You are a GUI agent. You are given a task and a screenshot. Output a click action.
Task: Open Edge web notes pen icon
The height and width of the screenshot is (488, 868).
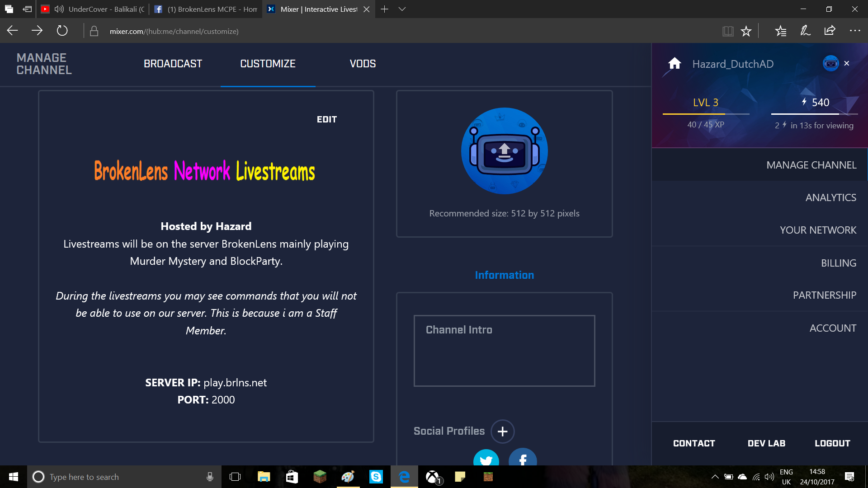pos(805,31)
